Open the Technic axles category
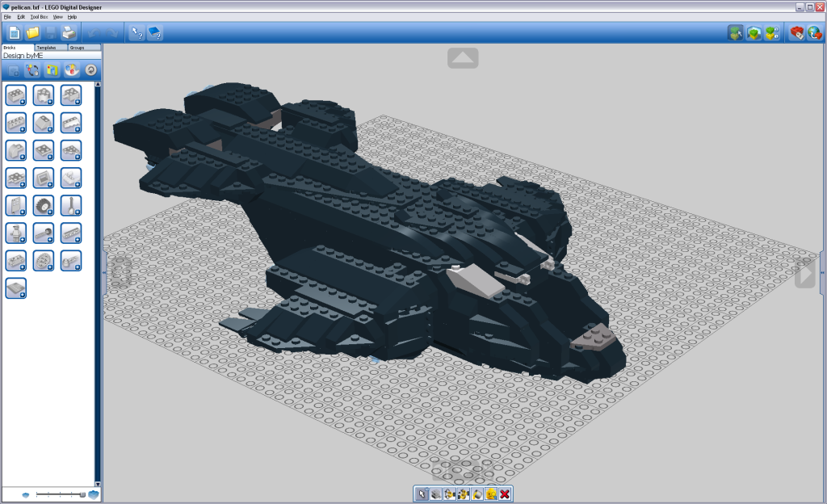The height and width of the screenshot is (504, 827). (x=44, y=233)
